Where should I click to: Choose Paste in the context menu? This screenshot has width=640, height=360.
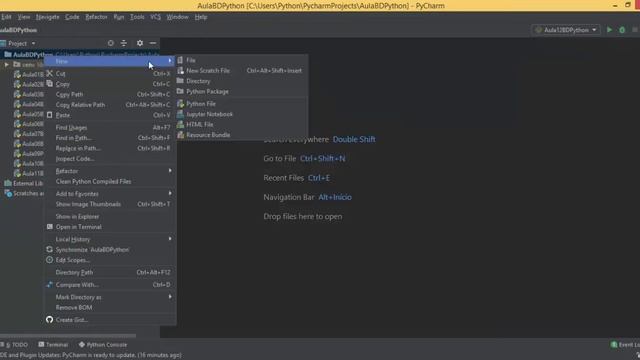pyautogui.click(x=110, y=115)
